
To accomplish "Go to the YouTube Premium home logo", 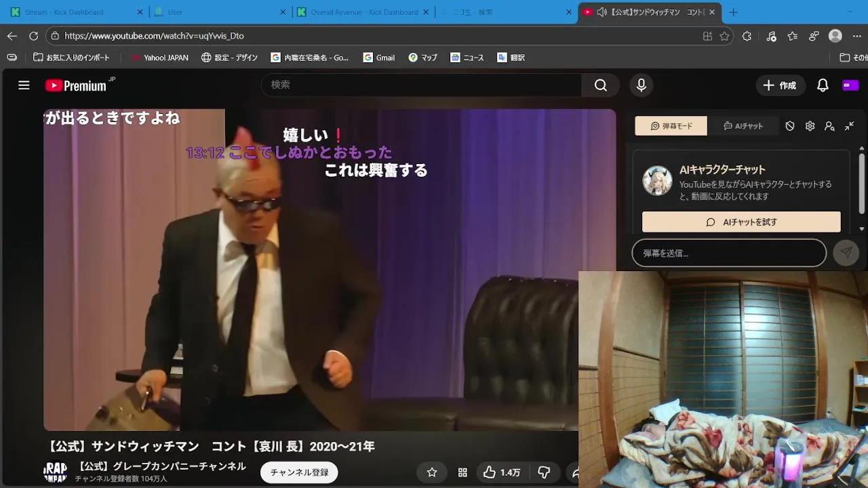I will pos(76,85).
